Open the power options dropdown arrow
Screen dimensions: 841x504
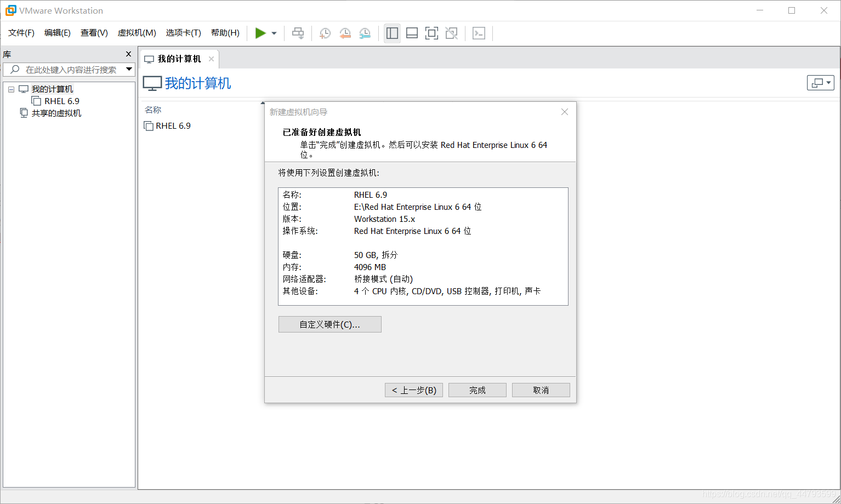[x=273, y=33]
